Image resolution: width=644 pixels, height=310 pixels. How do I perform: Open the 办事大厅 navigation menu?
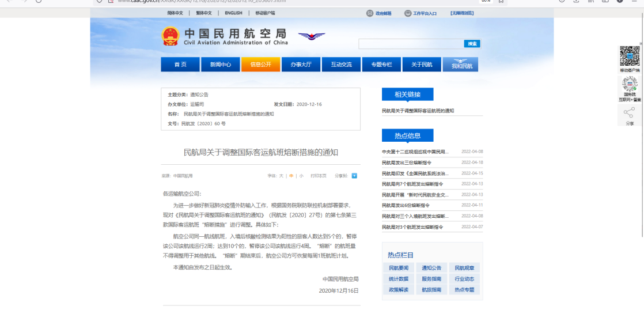click(301, 65)
